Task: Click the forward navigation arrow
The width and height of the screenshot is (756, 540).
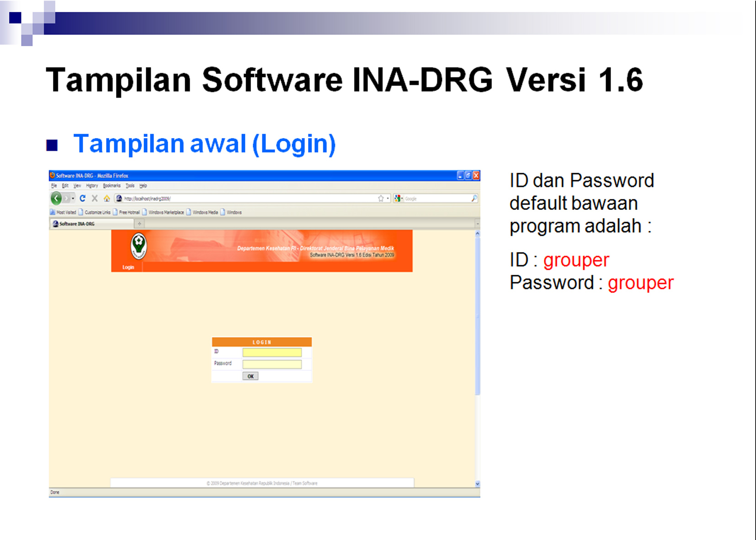Action: point(67,198)
